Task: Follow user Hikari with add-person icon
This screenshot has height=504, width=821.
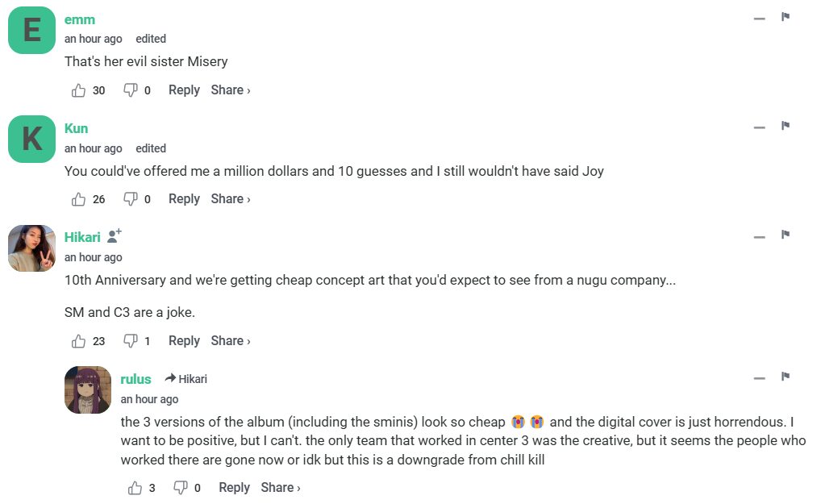Action: [115, 236]
